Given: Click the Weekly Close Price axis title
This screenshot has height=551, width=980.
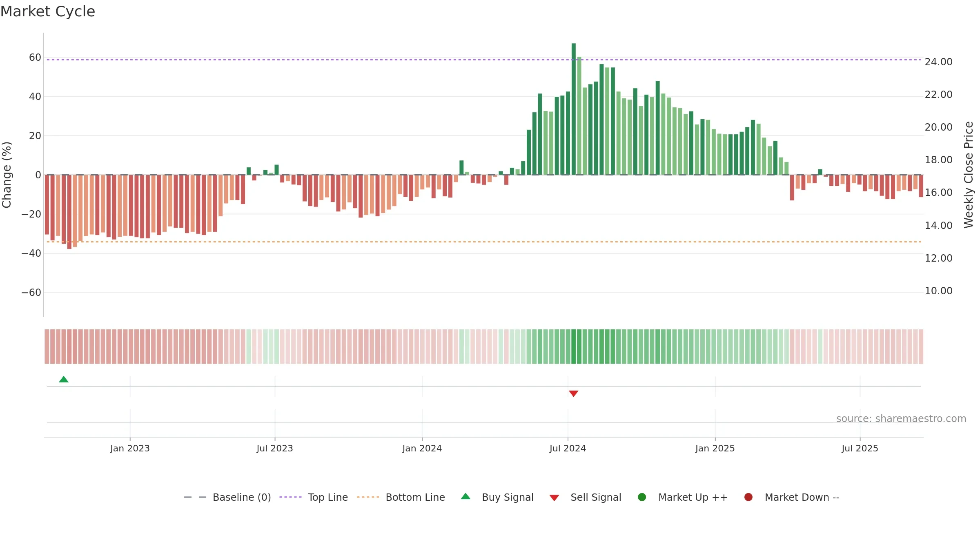Looking at the screenshot, I should click(x=969, y=175).
